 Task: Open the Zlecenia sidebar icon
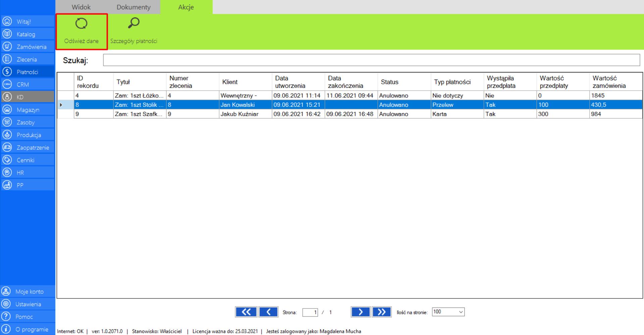7,59
